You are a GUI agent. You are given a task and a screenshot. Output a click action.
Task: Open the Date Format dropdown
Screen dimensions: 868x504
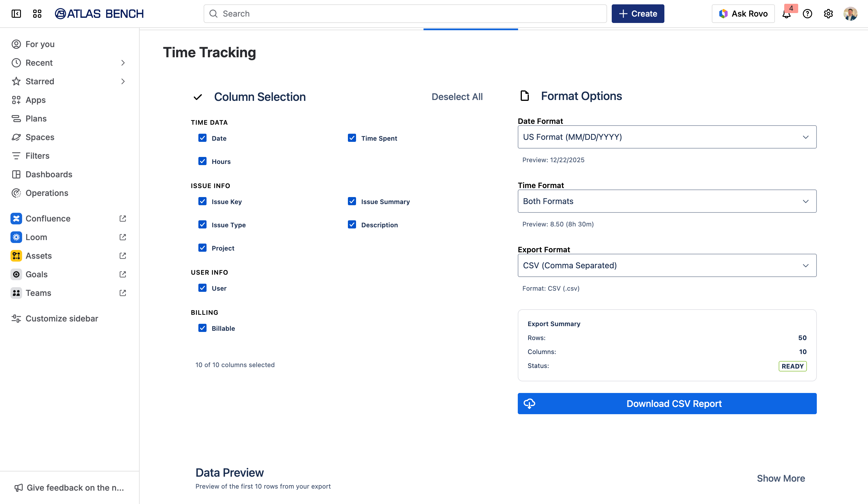[667, 137]
